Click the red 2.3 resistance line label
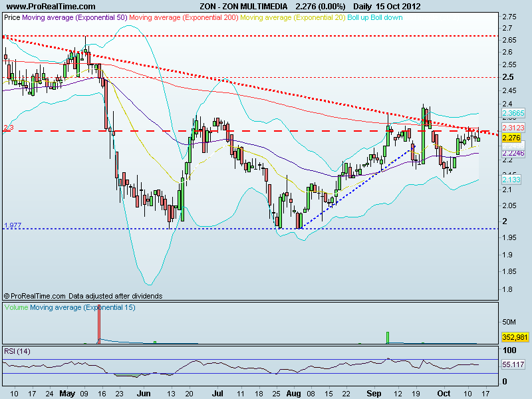Screen dimensions: 532x399 [x=9, y=128]
